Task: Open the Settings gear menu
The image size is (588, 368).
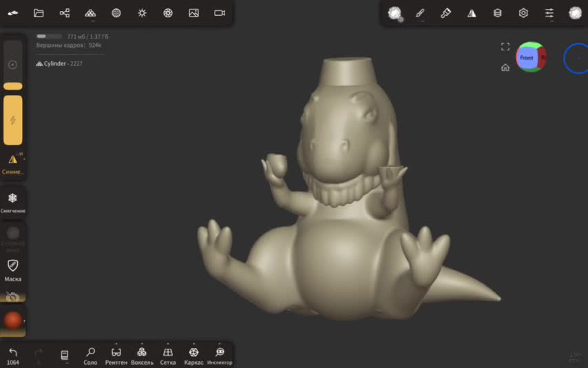Action: 523,13
